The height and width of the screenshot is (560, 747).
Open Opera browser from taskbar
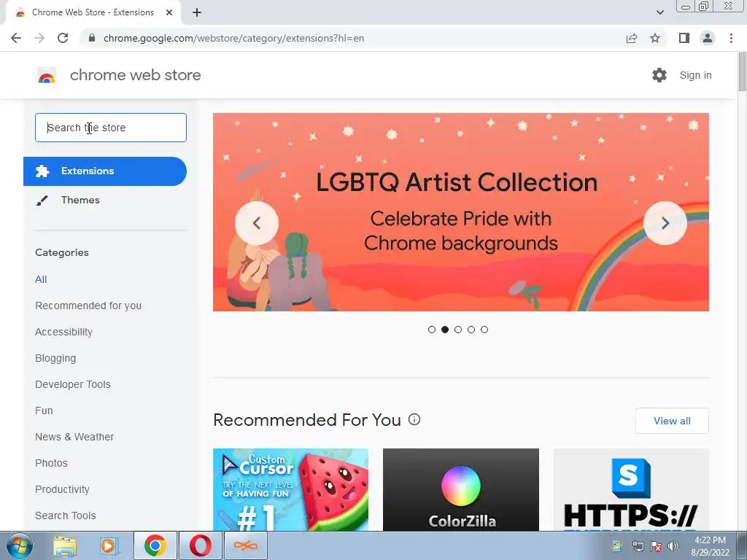tap(200, 545)
